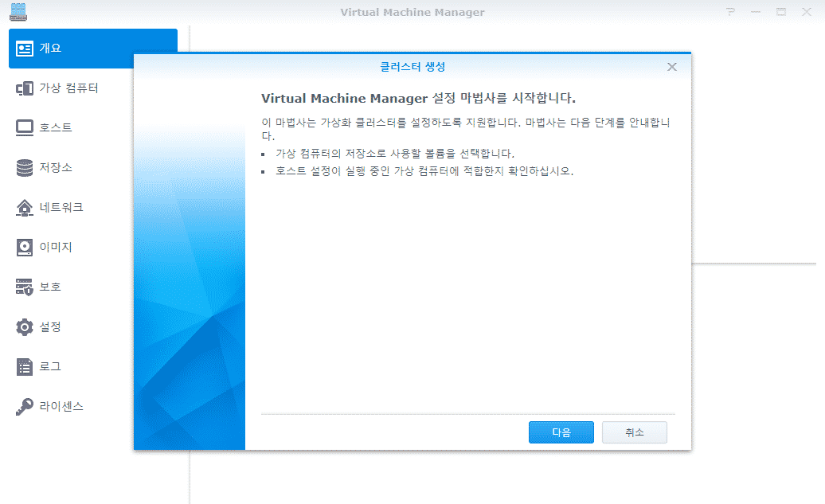Open the 이미지 section label

click(x=56, y=248)
